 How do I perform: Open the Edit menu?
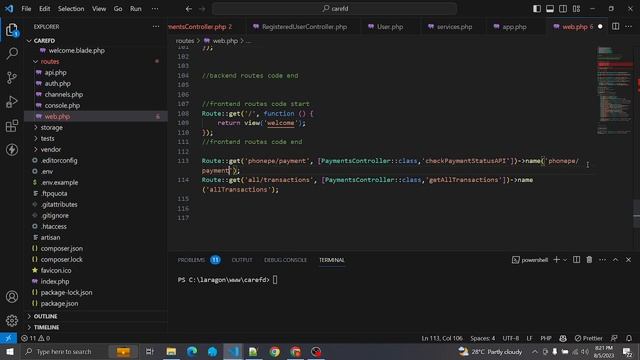(44, 9)
